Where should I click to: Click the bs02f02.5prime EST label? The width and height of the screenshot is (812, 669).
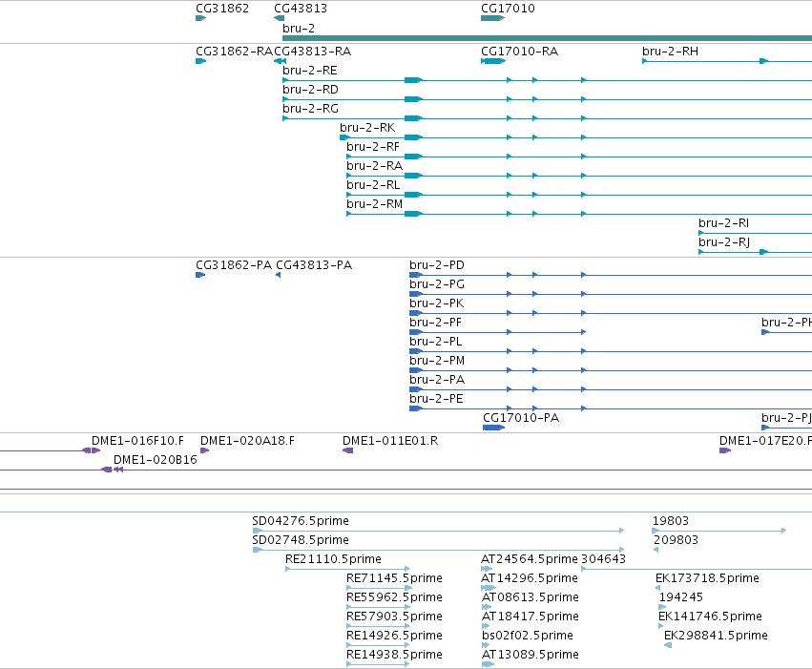tap(527, 636)
